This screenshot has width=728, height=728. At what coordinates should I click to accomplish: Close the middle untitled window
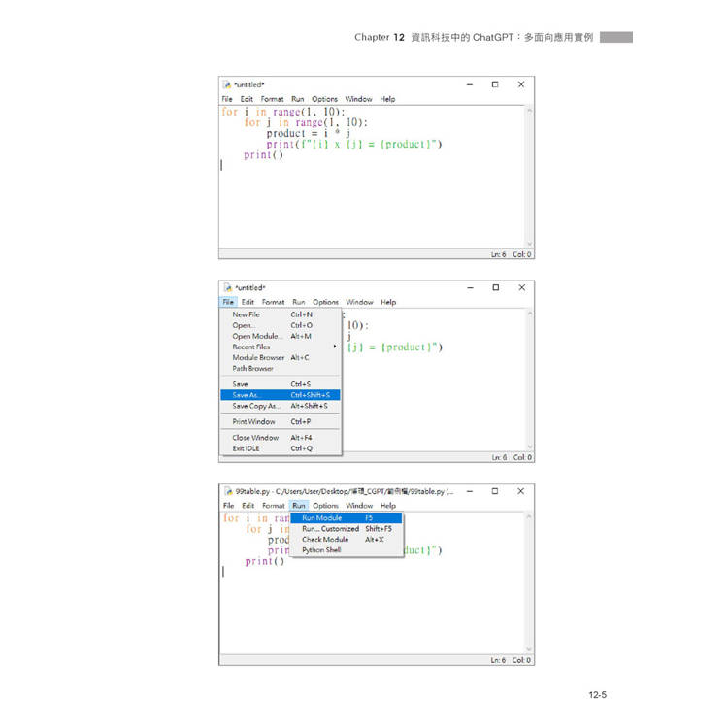click(522, 287)
